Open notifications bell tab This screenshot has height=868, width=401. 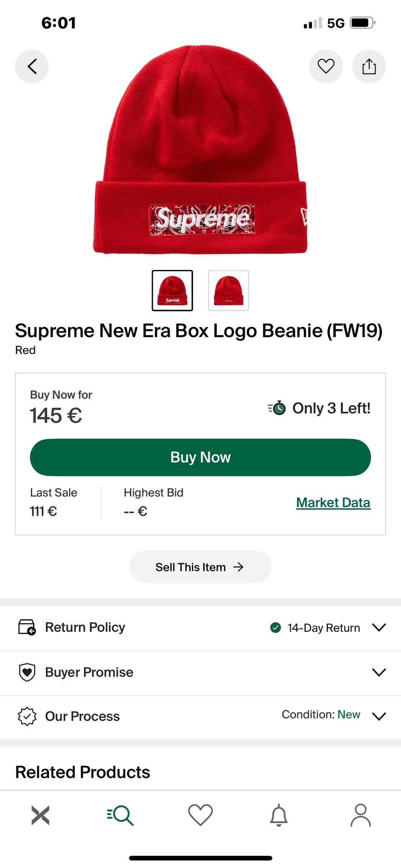click(279, 815)
